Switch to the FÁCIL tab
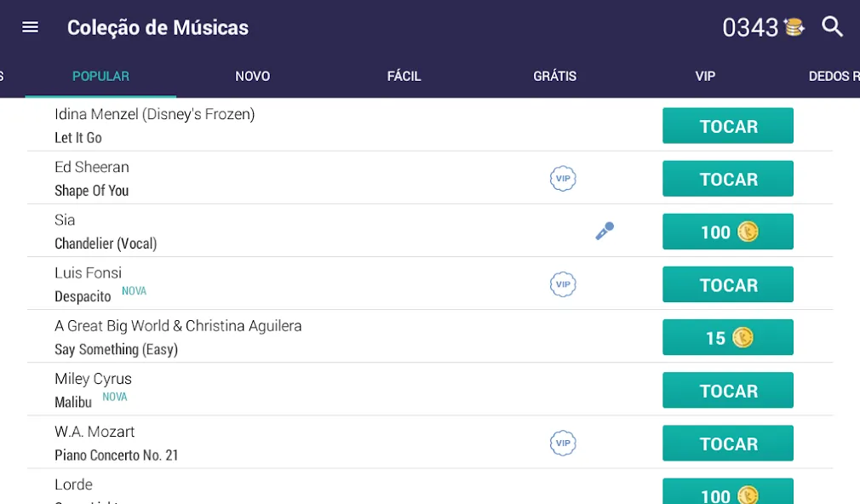 coord(404,77)
